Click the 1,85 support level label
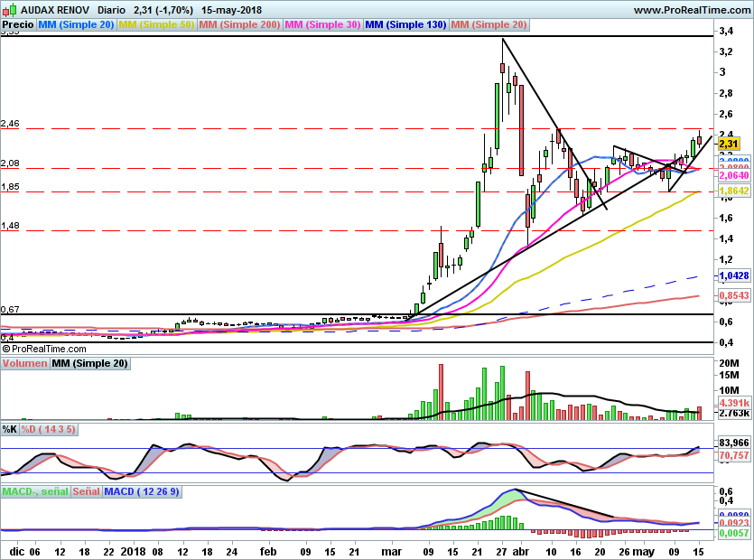Viewport: 754px width, 560px height. point(10,187)
